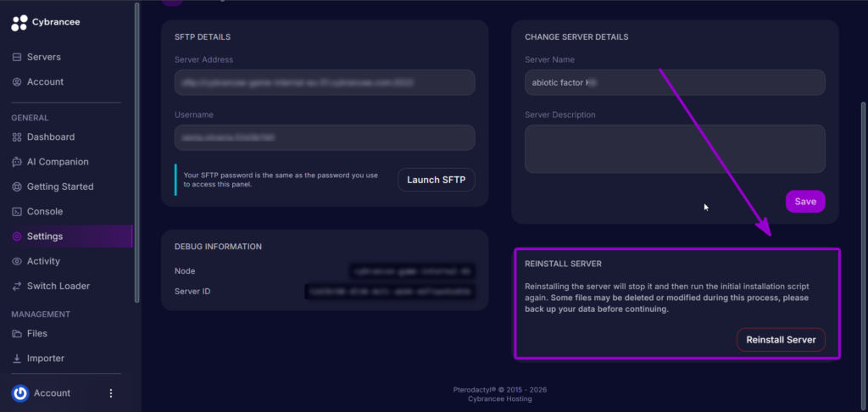
Task: Click the "SFTP DETAILS" heading
Action: click(203, 37)
